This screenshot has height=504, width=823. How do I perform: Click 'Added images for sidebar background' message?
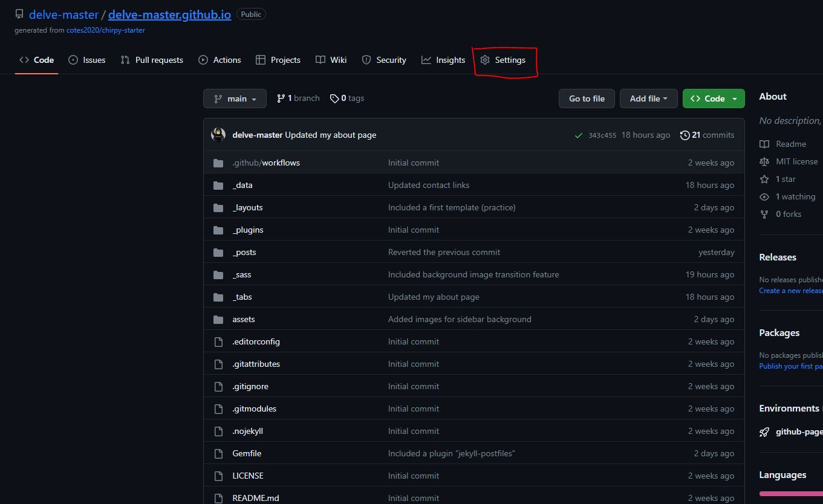(460, 319)
